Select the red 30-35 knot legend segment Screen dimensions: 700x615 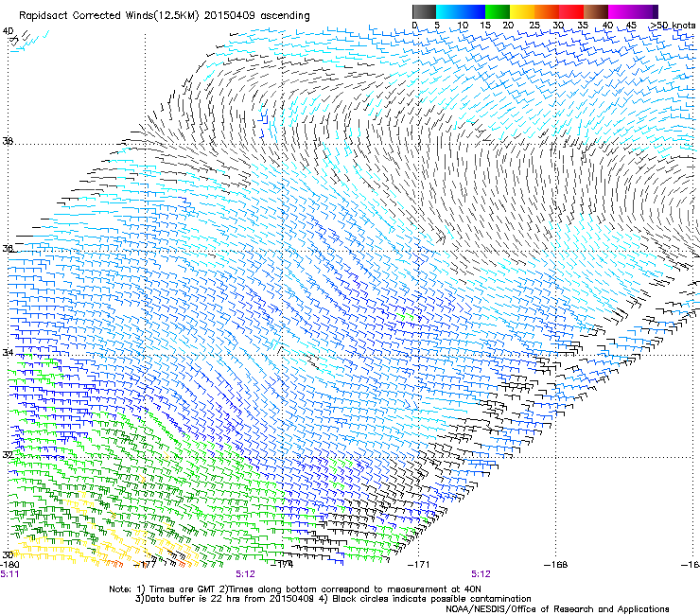tap(571, 11)
